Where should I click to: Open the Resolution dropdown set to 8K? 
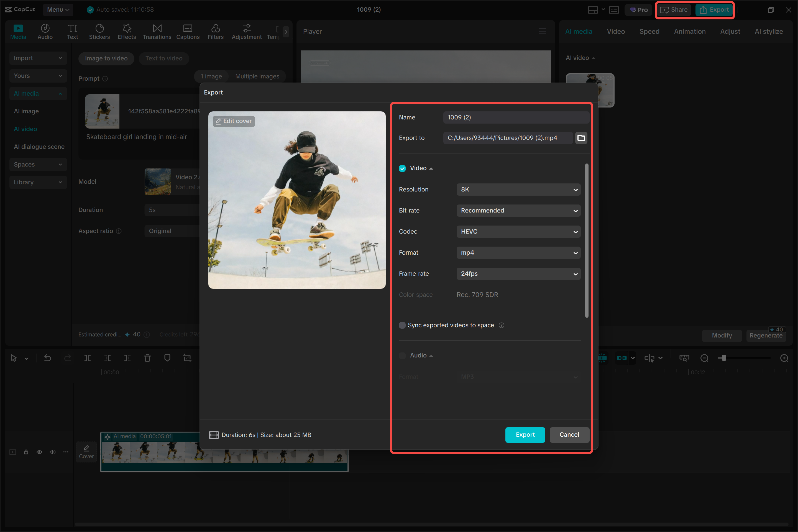coord(518,189)
